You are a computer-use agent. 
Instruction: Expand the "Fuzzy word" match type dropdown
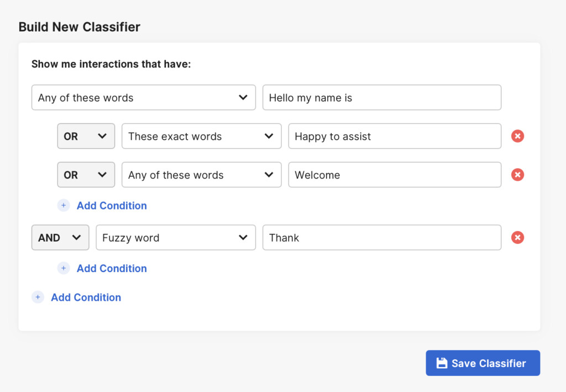point(175,237)
